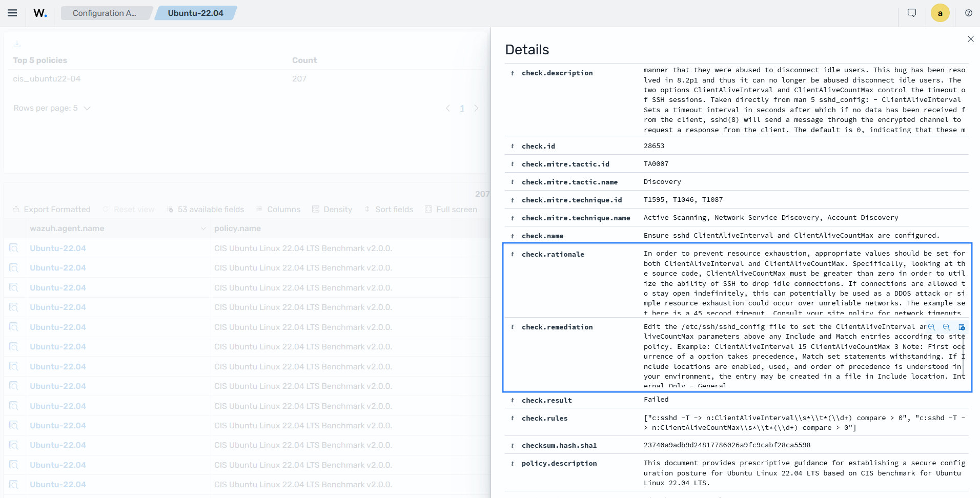
Task: Click the check.description field label
Action: click(x=557, y=73)
